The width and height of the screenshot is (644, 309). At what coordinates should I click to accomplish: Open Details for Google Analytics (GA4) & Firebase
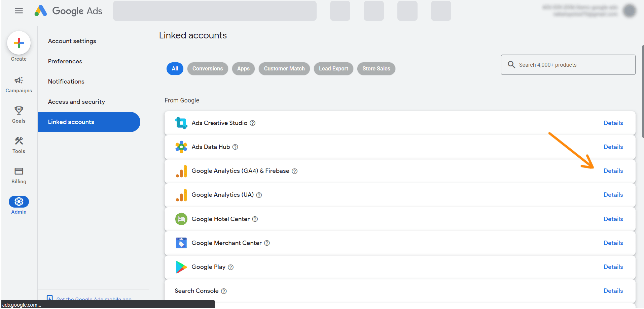click(613, 171)
